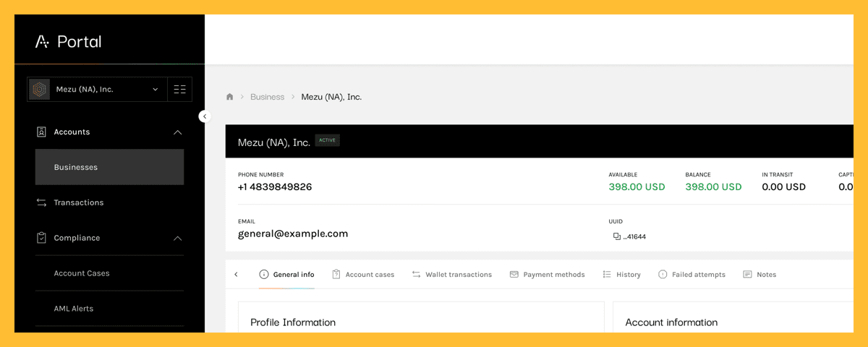The width and height of the screenshot is (868, 347).
Task: Click the UUID value ...41644
Action: tap(634, 237)
